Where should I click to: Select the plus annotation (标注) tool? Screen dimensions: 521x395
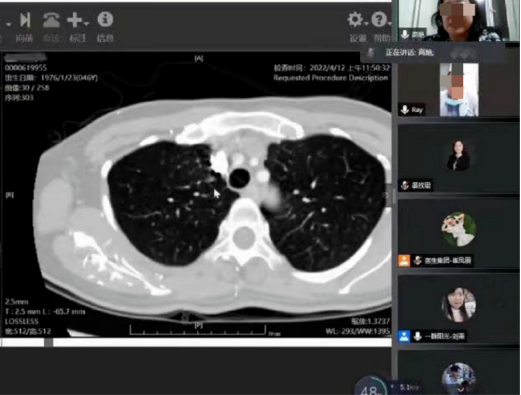[x=74, y=20]
